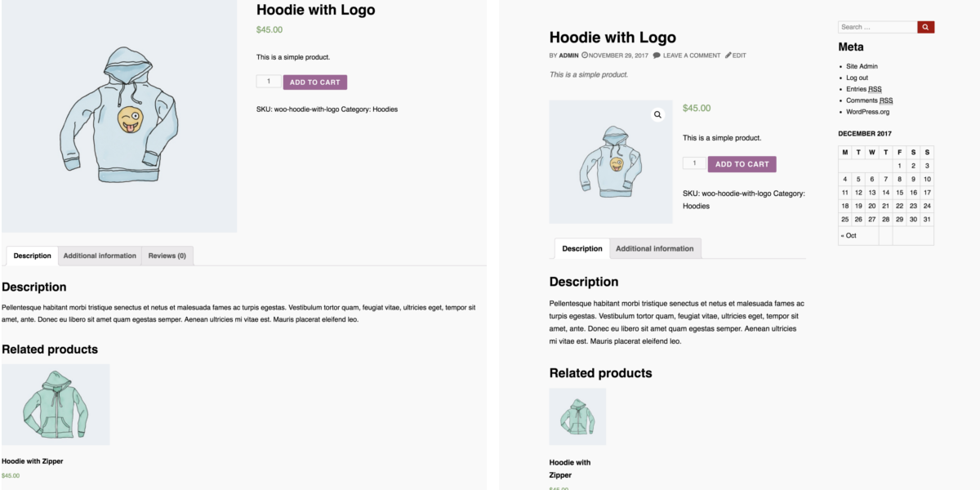Open the Site Admin link
The width and height of the screenshot is (980, 490).
point(862,66)
